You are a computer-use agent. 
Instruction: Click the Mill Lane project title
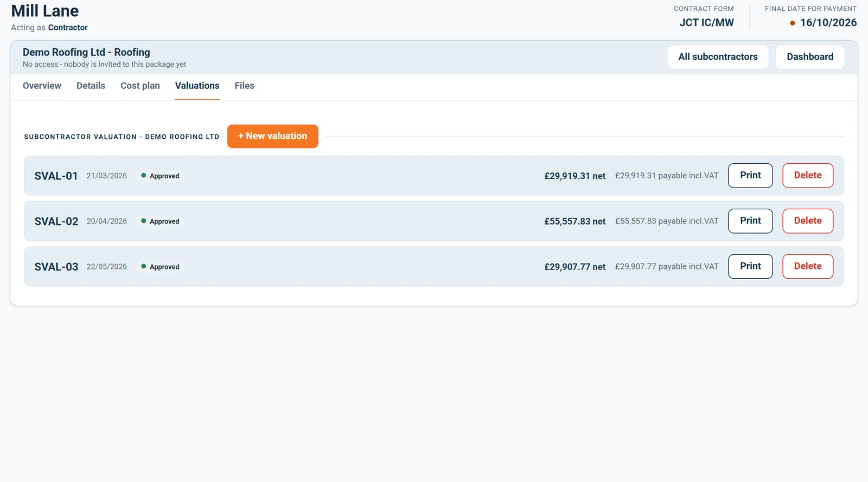(45, 11)
